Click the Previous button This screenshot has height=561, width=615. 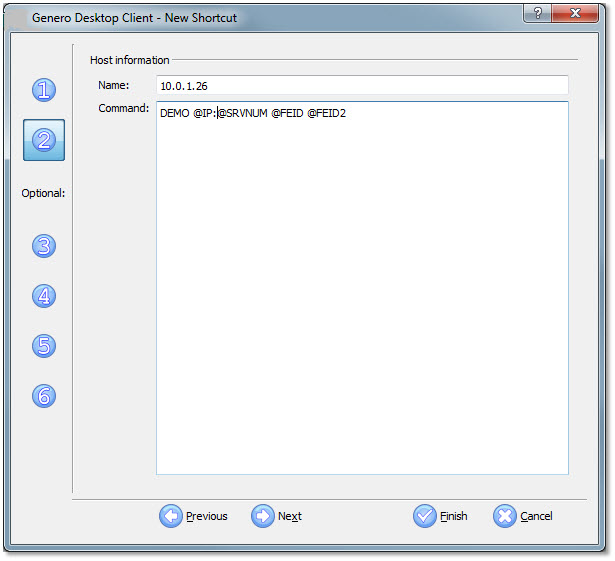click(194, 516)
